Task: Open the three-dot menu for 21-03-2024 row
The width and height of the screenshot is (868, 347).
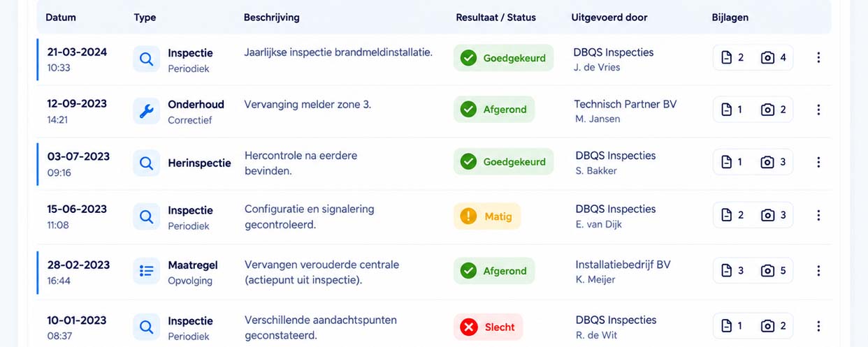Action: (818, 58)
